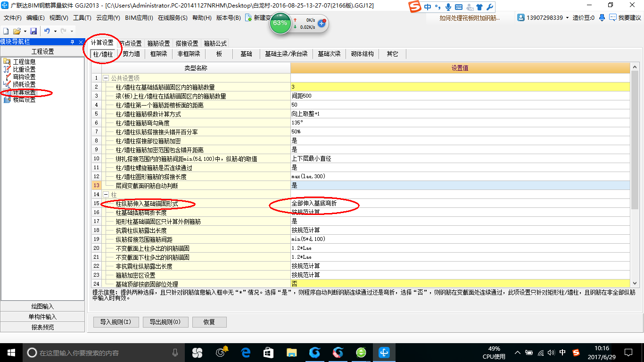Switch to 搭接设置 tab

187,43
